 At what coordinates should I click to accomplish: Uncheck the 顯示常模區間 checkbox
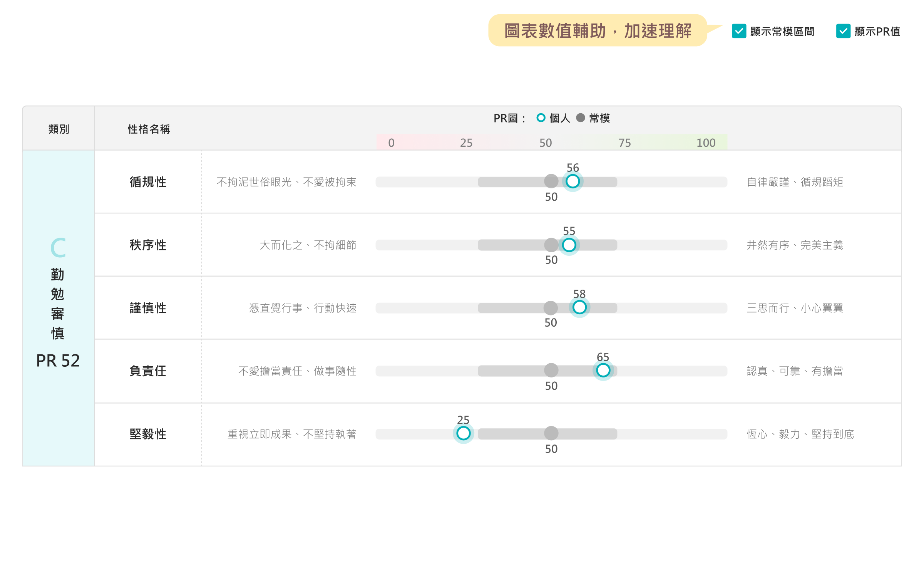click(x=739, y=31)
